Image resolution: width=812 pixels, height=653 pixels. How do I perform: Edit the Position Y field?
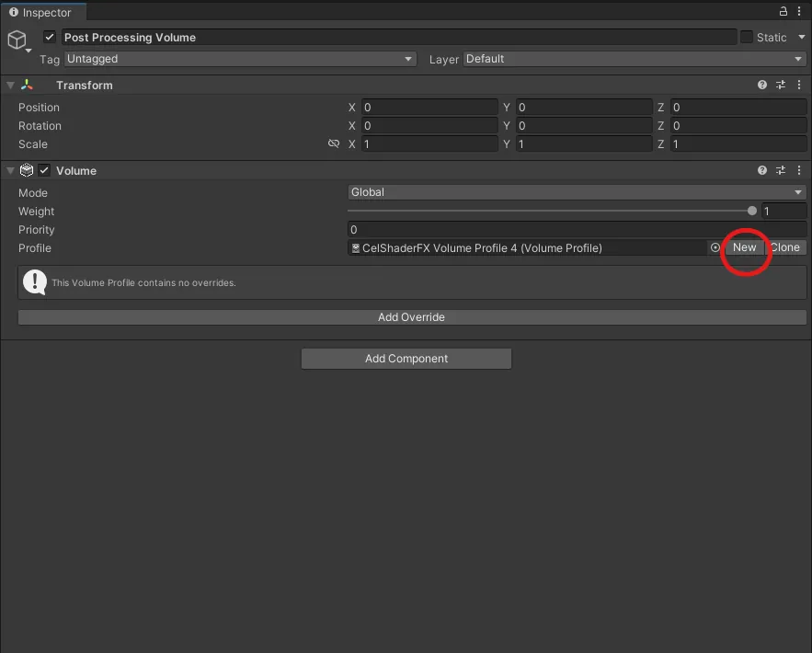tap(584, 108)
